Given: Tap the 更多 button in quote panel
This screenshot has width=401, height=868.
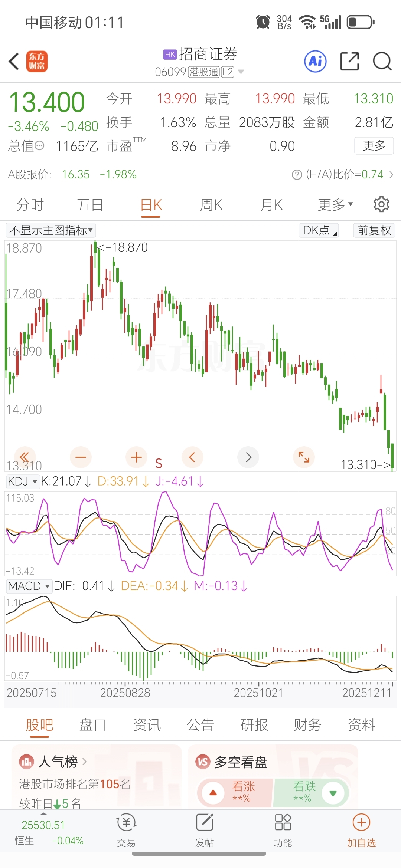Looking at the screenshot, I should click(374, 146).
